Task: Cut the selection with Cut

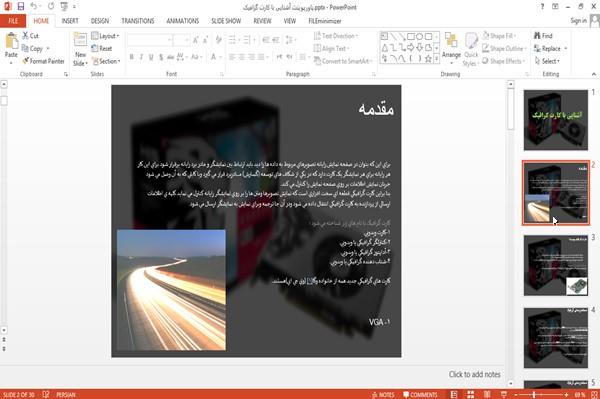Action: (30, 36)
